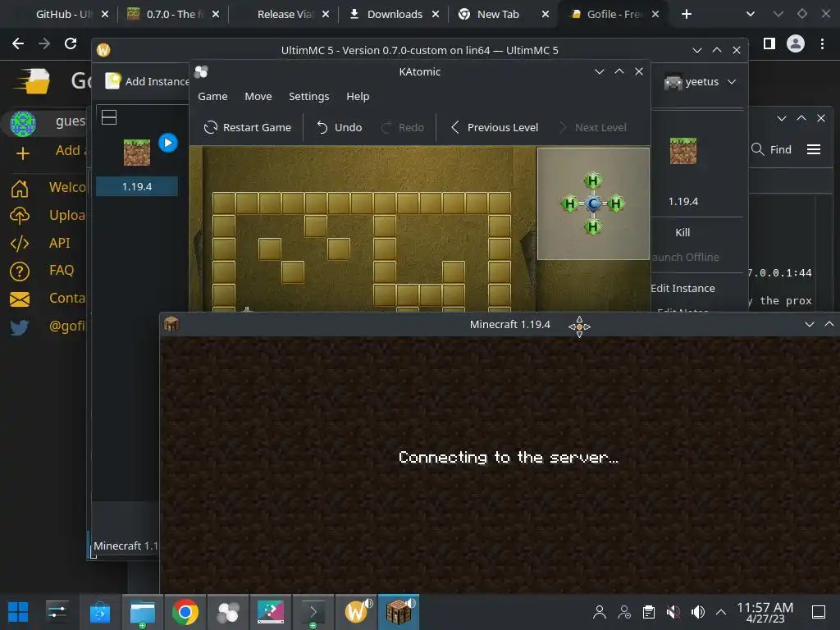The width and height of the screenshot is (840, 630).
Task: Select the 1.19.4 instance label in UltimMC list
Action: (x=137, y=186)
